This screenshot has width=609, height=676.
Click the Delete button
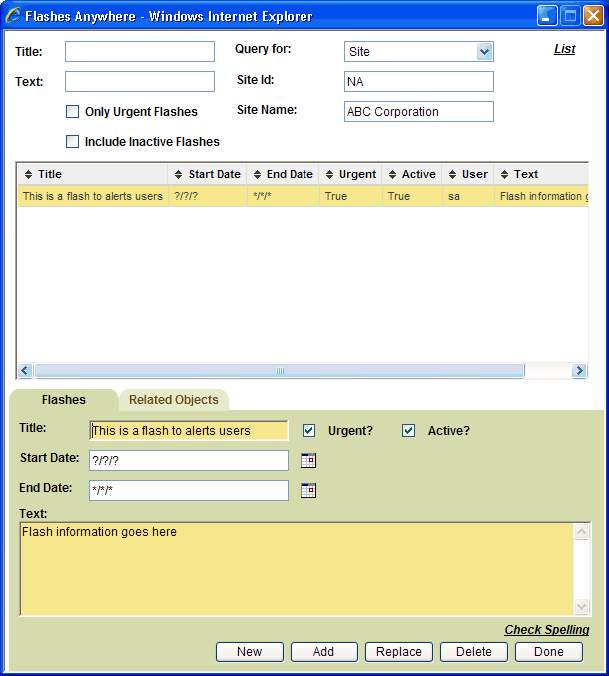click(474, 651)
